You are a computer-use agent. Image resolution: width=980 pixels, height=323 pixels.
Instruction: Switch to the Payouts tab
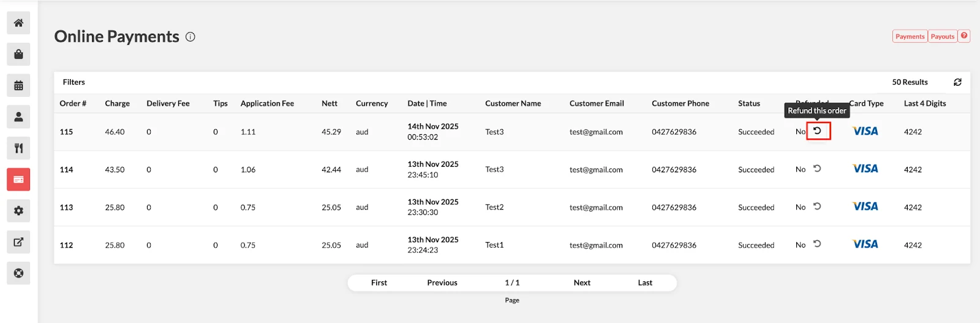click(943, 36)
